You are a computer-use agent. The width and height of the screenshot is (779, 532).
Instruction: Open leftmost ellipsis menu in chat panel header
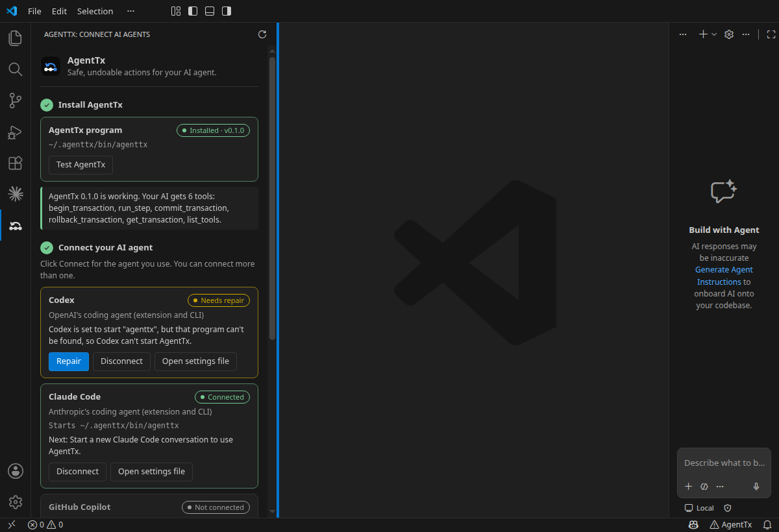tap(682, 34)
